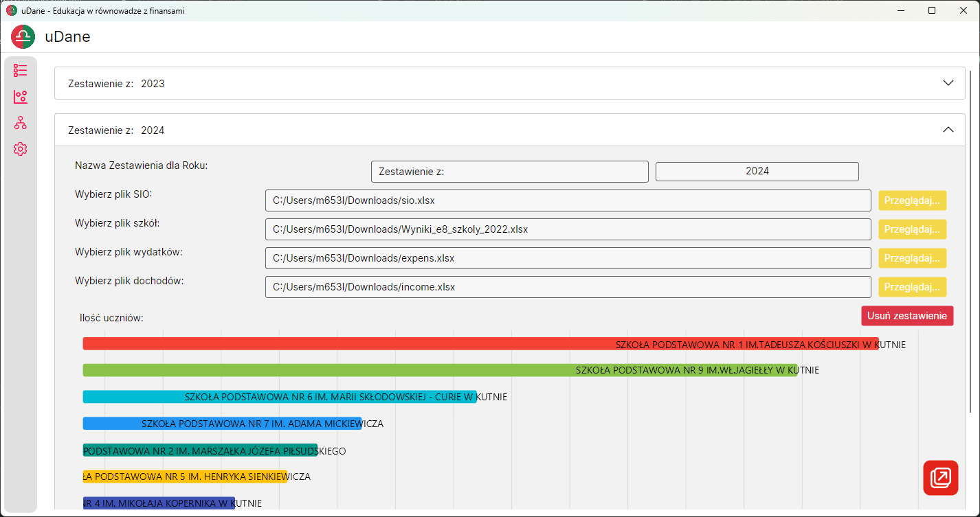Click the Zestawienie z: 2024 header text
Image resolution: width=980 pixels, height=517 pixels.
click(x=116, y=130)
